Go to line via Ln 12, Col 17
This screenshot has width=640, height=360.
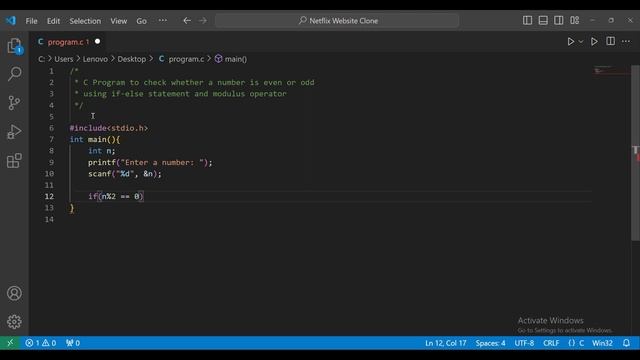point(445,343)
